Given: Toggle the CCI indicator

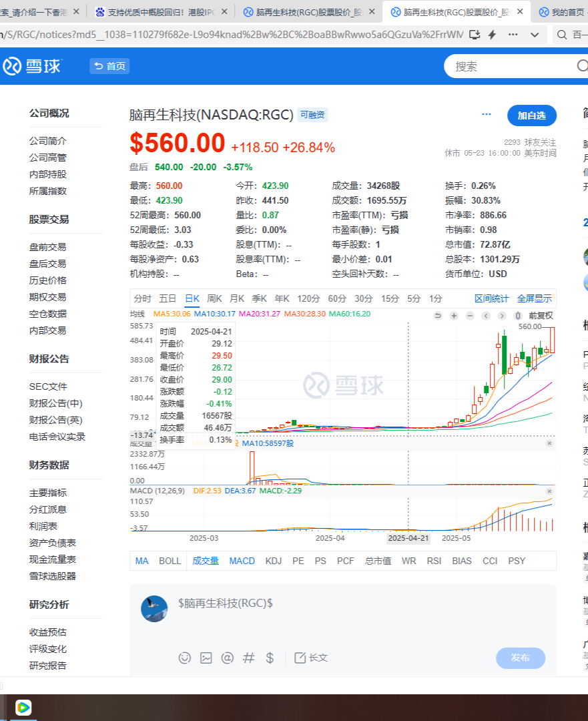Looking at the screenshot, I should pos(490,561).
